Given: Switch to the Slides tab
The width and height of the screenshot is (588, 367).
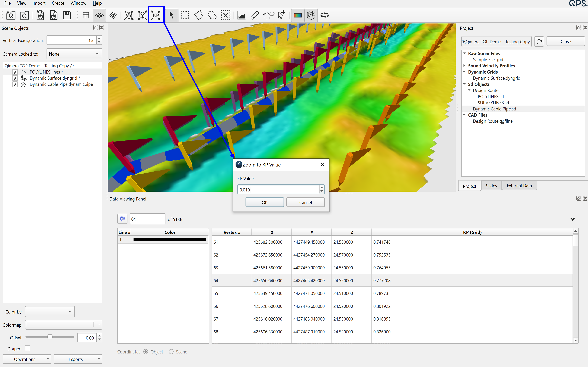Looking at the screenshot, I should pos(491,186).
